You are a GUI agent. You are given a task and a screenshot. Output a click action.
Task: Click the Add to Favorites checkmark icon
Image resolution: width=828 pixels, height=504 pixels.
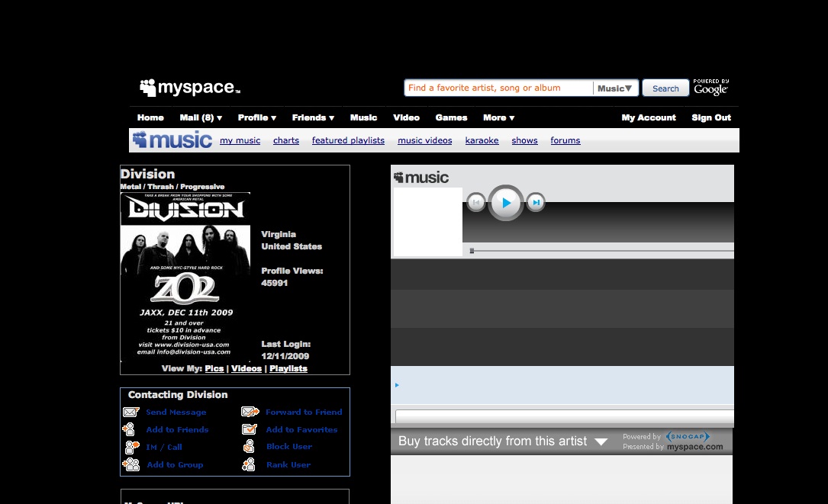click(250, 429)
